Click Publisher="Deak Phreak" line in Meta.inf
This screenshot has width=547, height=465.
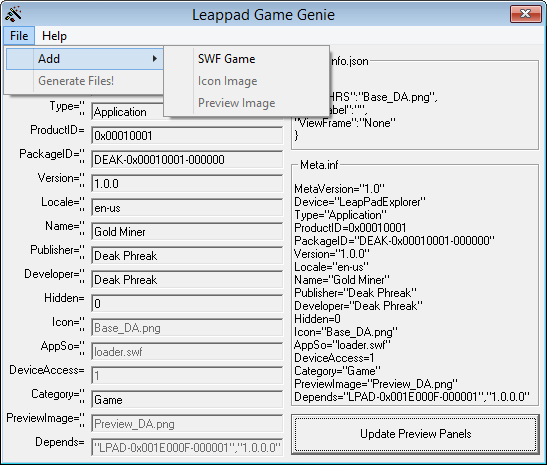point(355,293)
